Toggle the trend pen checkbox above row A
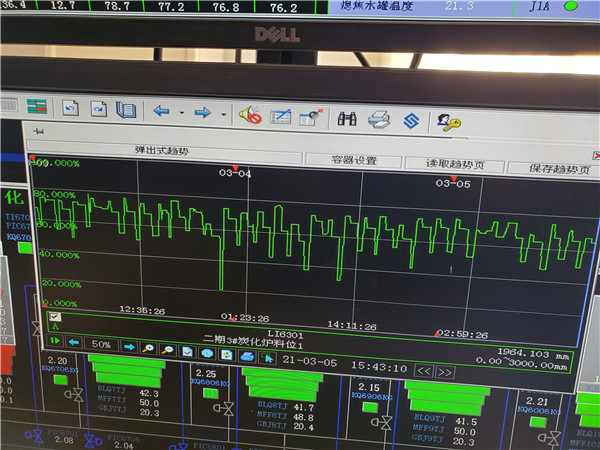 55,317
